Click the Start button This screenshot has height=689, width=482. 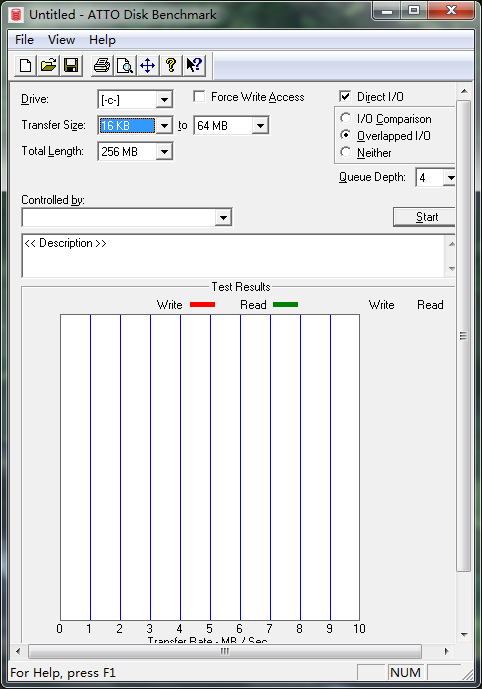pyautogui.click(x=424, y=217)
